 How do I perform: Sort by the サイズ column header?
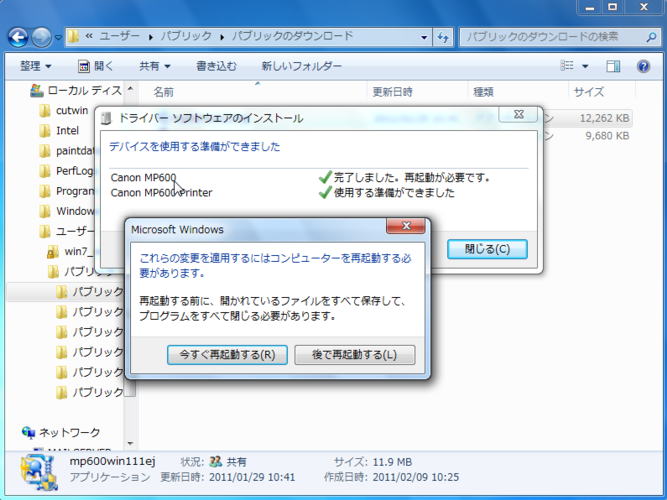click(589, 91)
